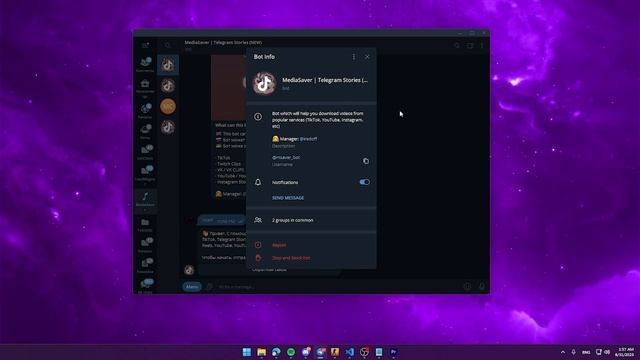
Task: Open Visual Studio Code from the taskbar
Action: [x=349, y=352]
